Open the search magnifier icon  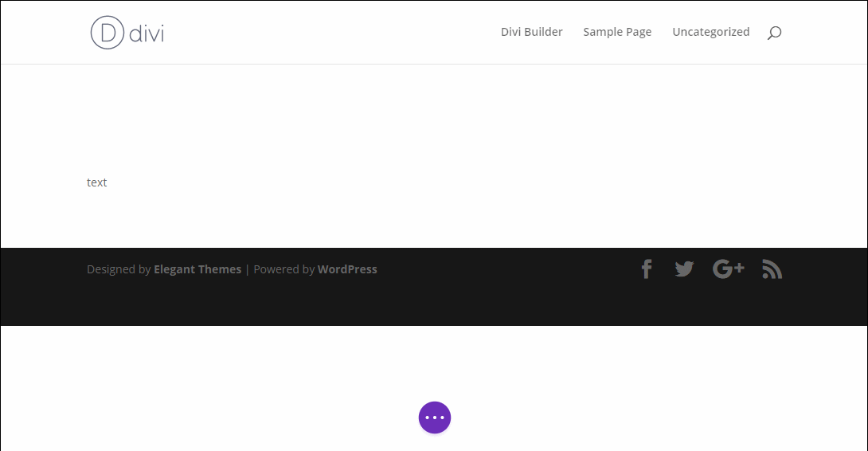(774, 33)
